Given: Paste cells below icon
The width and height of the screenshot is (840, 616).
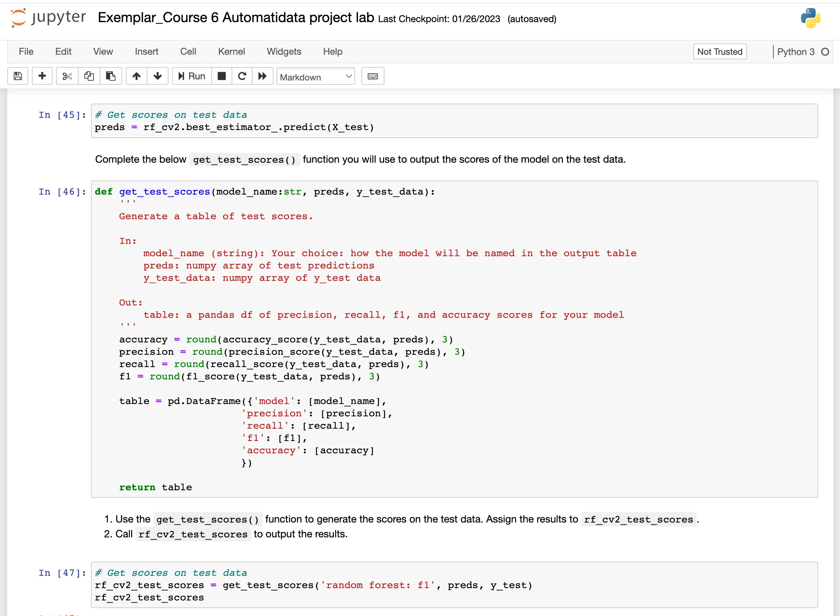Looking at the screenshot, I should [111, 76].
